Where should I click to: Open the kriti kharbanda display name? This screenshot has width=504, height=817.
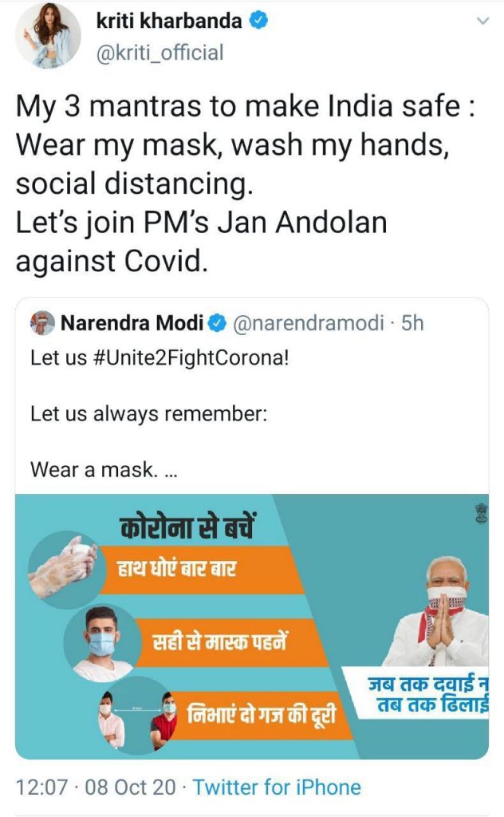point(169,21)
